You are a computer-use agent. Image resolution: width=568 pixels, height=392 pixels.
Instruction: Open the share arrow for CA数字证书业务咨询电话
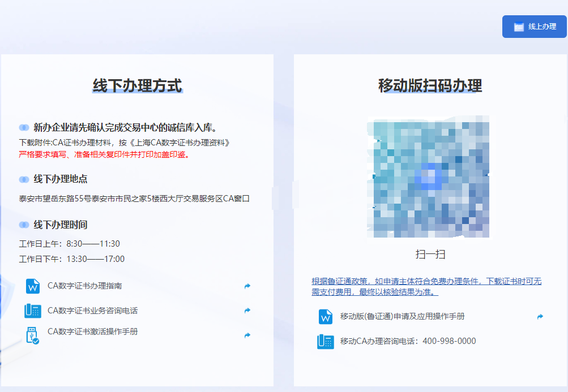[x=247, y=311]
